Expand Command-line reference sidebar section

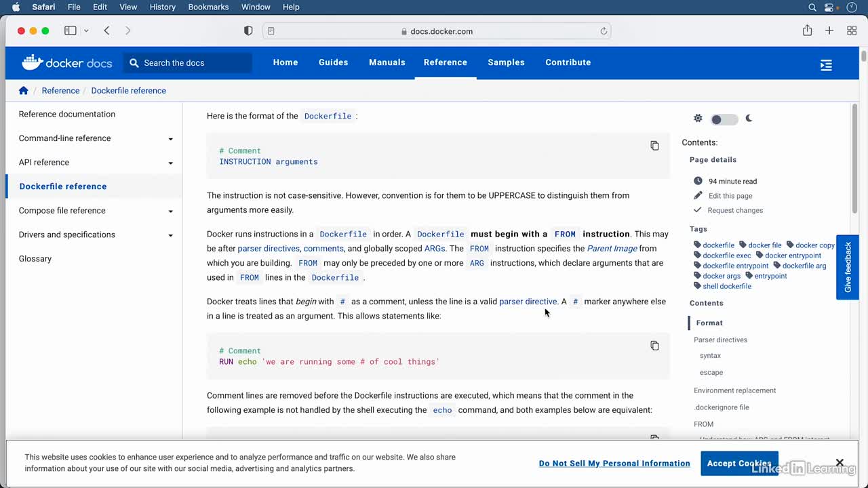point(170,139)
